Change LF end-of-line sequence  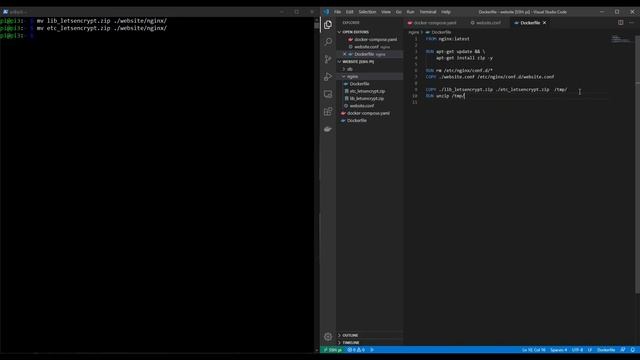590,350
